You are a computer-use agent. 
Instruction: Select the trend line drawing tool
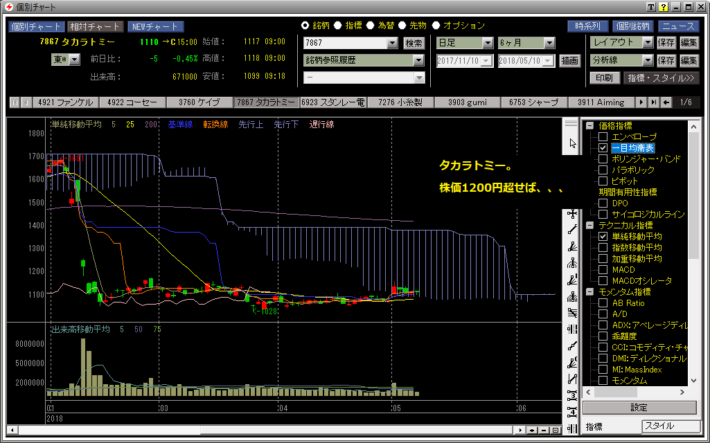572,230
